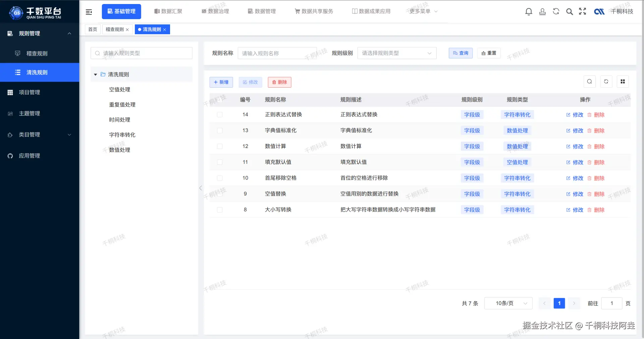Viewport: 644px width, 339px height.
Task: Open the 规则级别 dropdown
Action: [397, 53]
